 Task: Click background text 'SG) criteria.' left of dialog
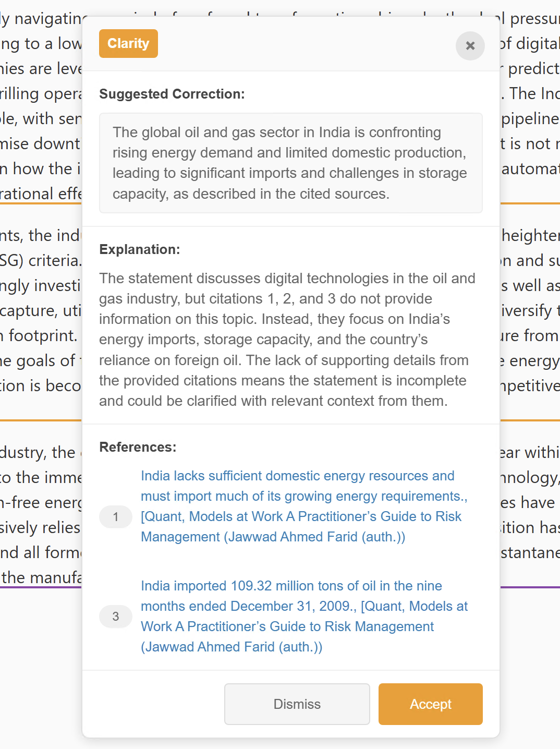[41, 260]
